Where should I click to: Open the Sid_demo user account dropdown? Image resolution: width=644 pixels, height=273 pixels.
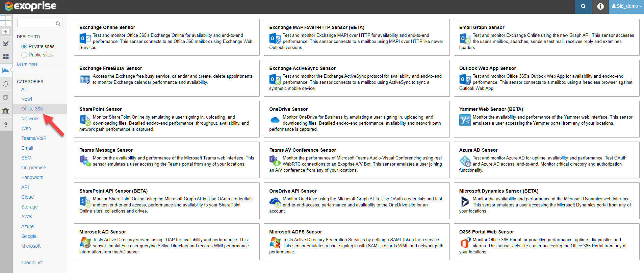point(626,6)
